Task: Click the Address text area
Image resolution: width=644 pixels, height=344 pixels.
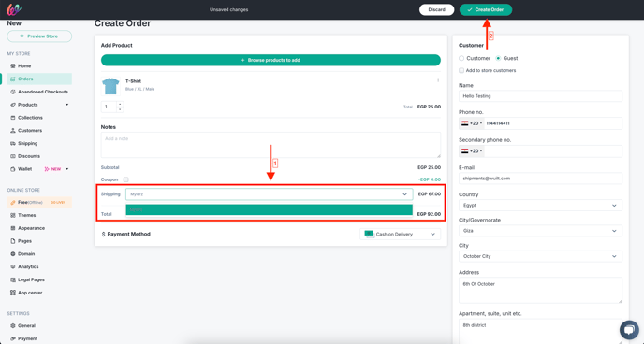Action: point(540,291)
